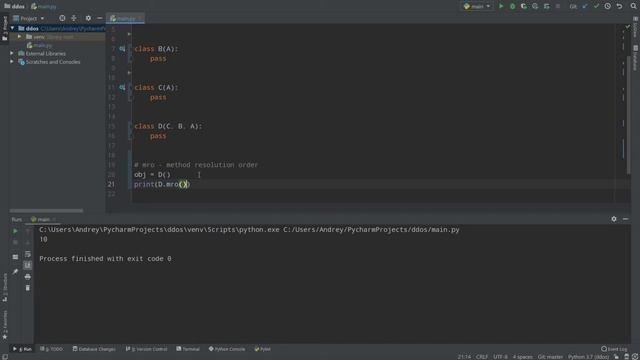Open Python 3.7 interpreter selector
This screenshot has height=360, width=640.
point(588,357)
